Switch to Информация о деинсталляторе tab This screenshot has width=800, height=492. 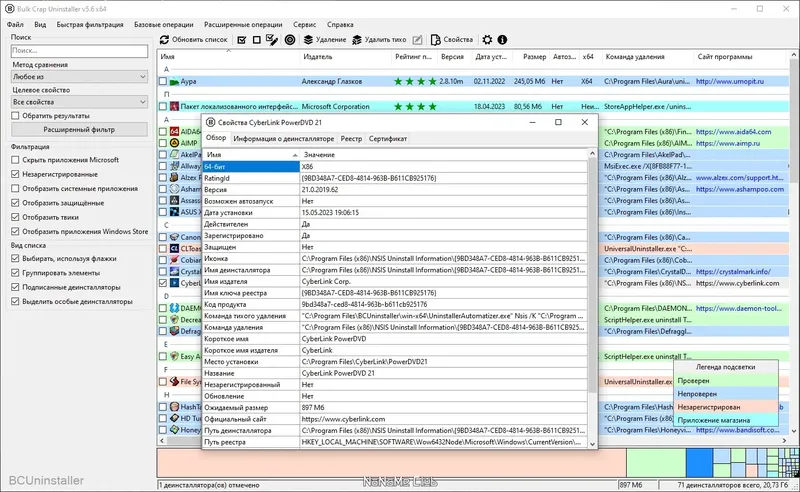point(284,139)
